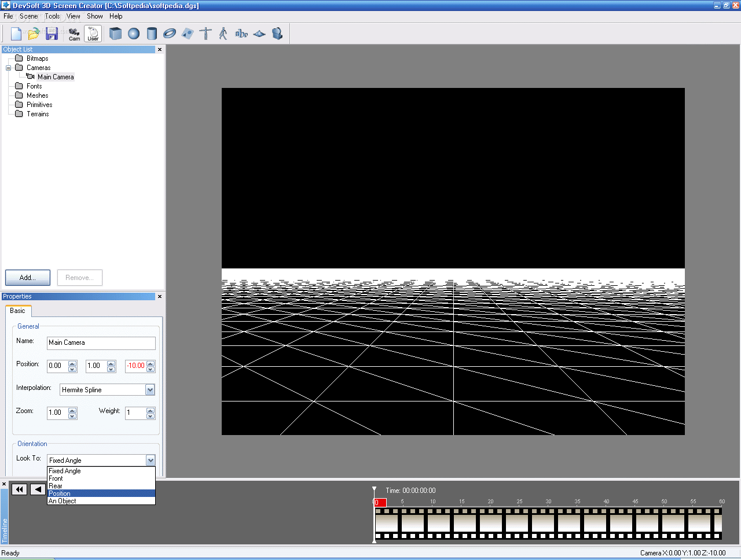Choose Front from Look To list
741x560 pixels.
point(101,478)
